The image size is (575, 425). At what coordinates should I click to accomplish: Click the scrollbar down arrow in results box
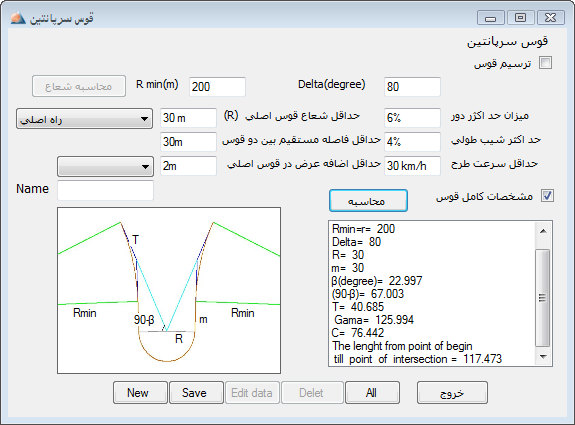(x=543, y=356)
